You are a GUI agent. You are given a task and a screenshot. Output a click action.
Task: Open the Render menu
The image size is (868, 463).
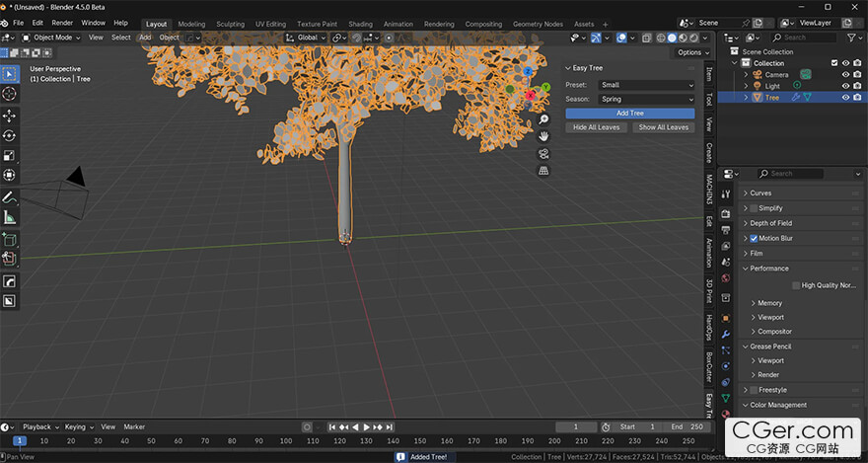coord(62,23)
